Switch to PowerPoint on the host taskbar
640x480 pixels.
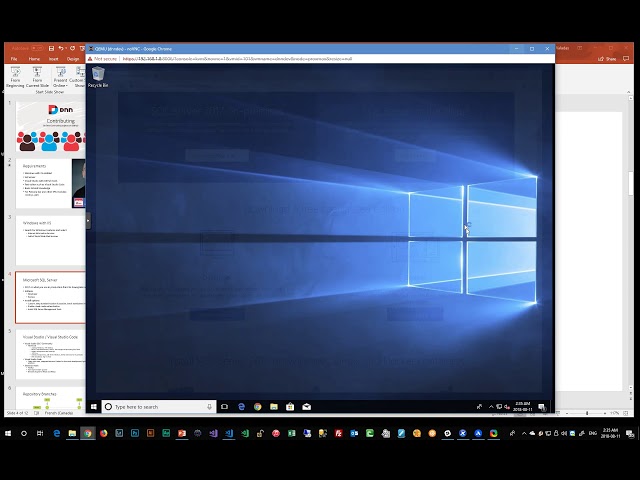182,433
